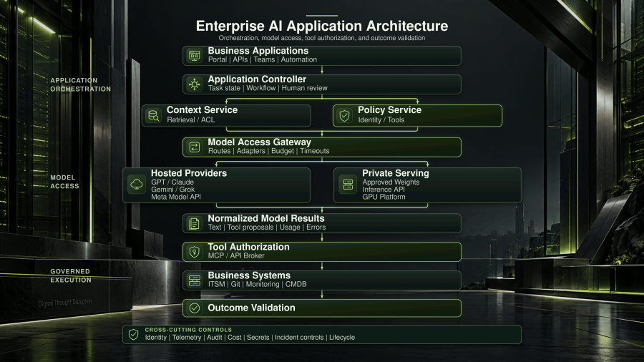
Task: Click the 'Audit' item in cross-cutting controls
Action: coord(215,338)
